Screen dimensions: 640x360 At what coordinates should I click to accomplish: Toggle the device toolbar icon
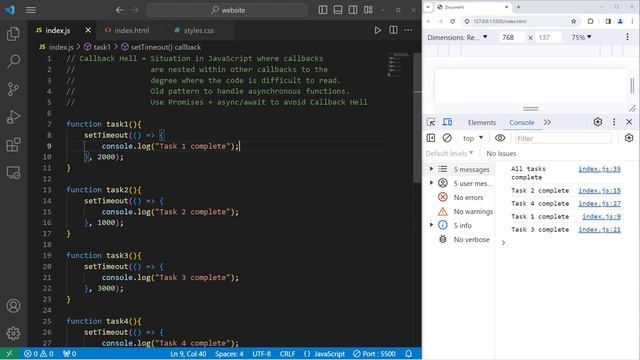(x=447, y=122)
